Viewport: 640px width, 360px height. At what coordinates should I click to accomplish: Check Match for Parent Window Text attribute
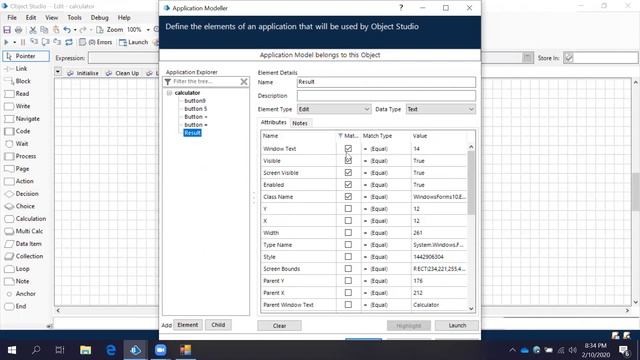(348, 304)
